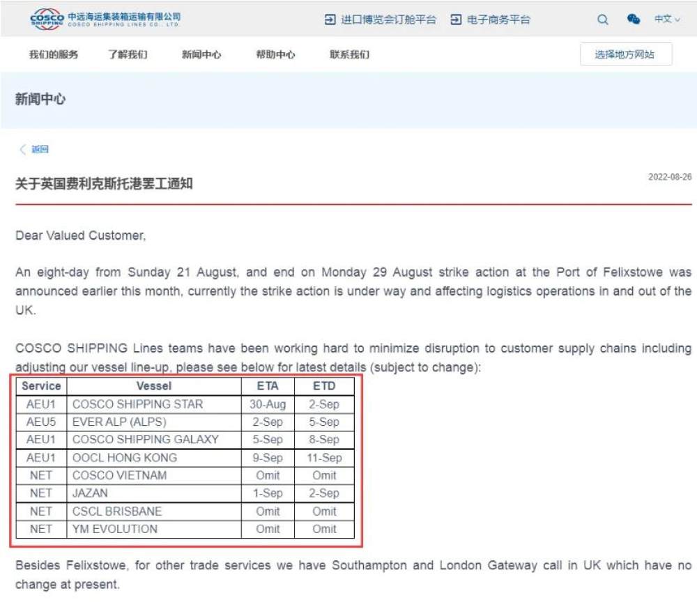Open the 了解我们 menu
Screen dimensions: 697x616
(128, 54)
